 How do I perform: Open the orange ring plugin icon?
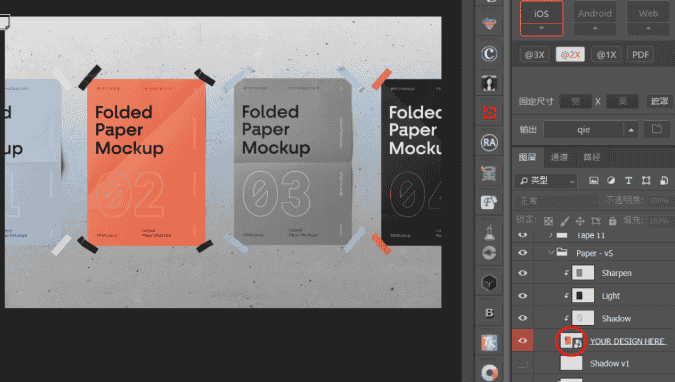tap(489, 373)
